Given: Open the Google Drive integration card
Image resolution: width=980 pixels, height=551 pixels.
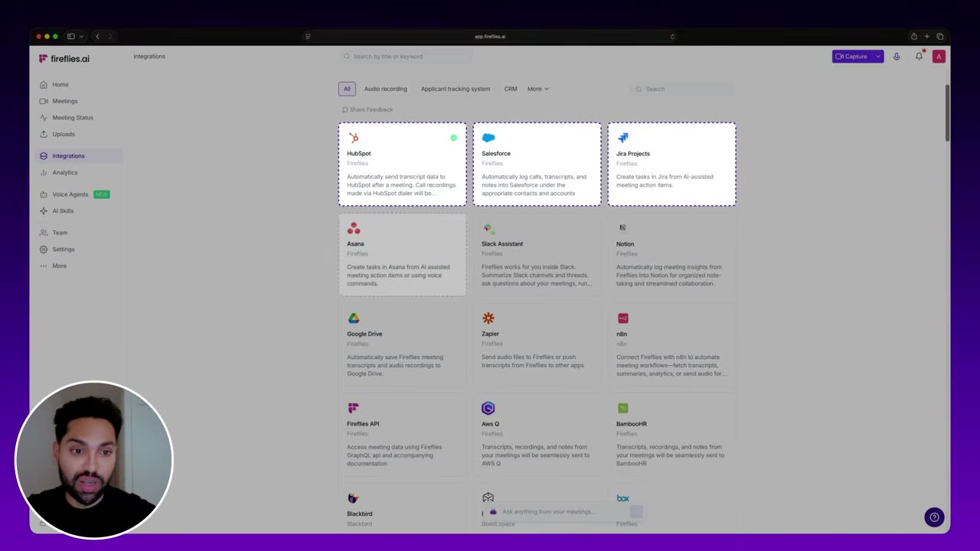Looking at the screenshot, I should [402, 345].
